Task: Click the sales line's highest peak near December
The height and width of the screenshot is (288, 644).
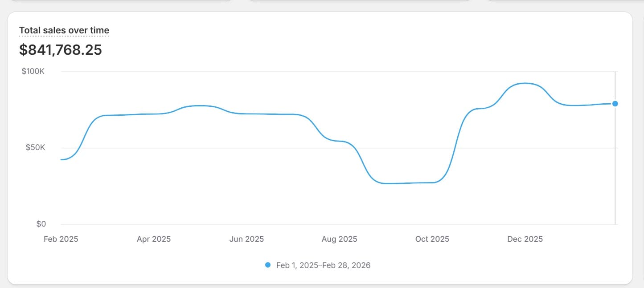Action: click(525, 83)
